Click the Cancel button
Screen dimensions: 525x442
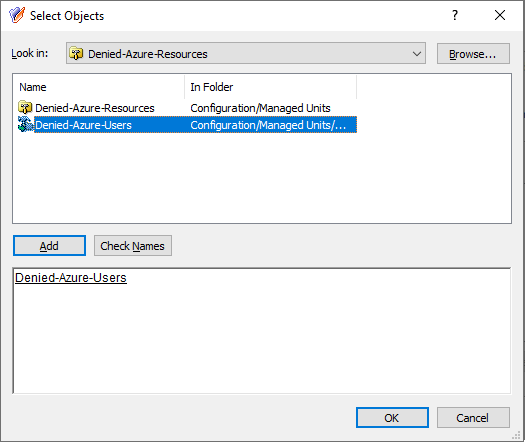pos(473,418)
